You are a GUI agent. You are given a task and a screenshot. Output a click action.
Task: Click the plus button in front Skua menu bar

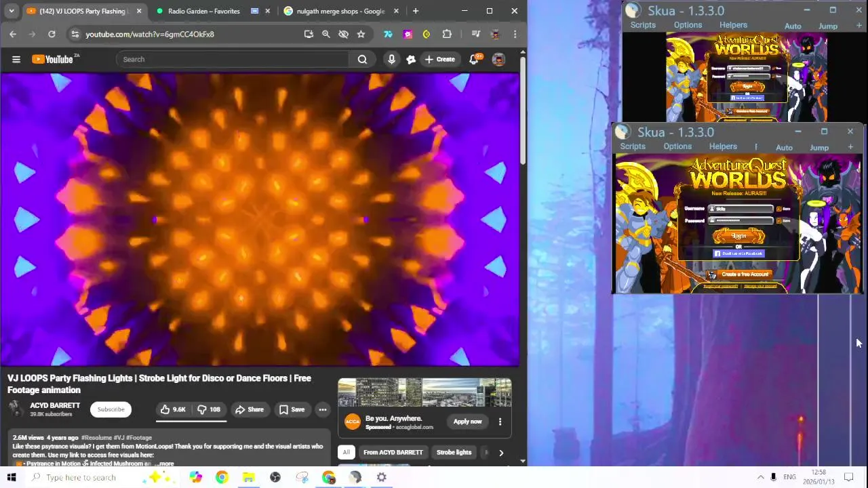click(x=850, y=147)
